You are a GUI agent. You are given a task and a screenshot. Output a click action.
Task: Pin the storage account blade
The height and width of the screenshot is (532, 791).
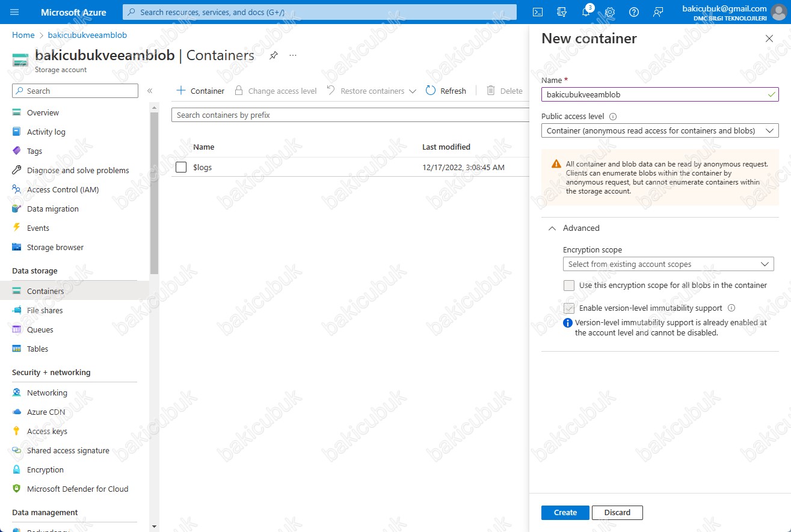point(274,55)
